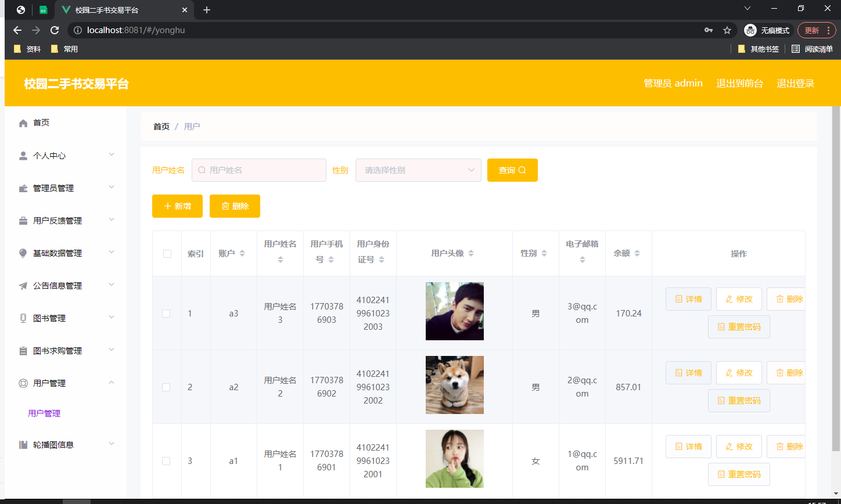Click the person icon beside 个人中心
This screenshot has height=504, width=841.
[x=23, y=156]
